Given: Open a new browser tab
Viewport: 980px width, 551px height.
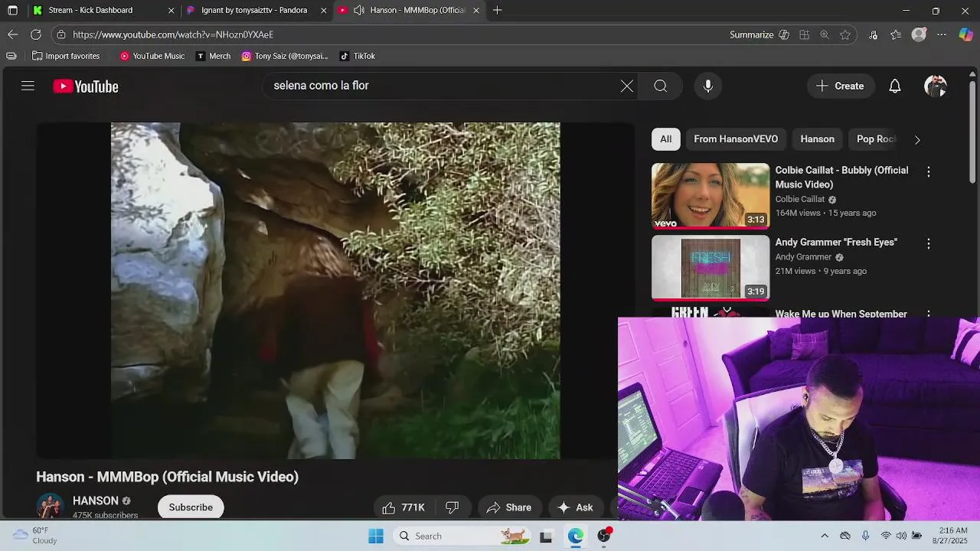Looking at the screenshot, I should [x=498, y=10].
